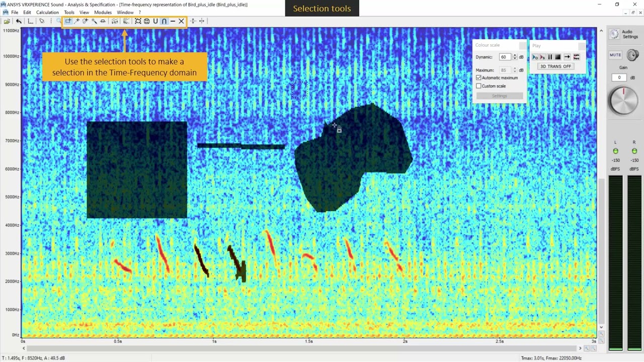
Task: Open the Tools menu
Action: (x=69, y=13)
